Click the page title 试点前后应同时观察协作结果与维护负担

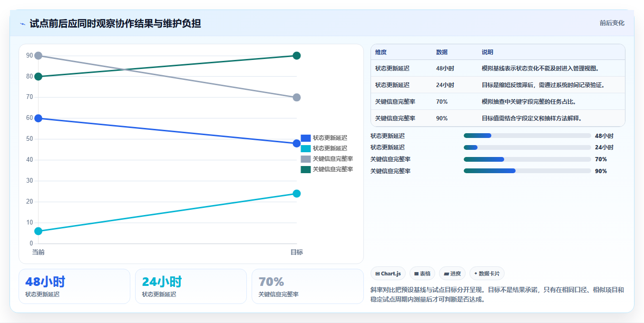115,23
